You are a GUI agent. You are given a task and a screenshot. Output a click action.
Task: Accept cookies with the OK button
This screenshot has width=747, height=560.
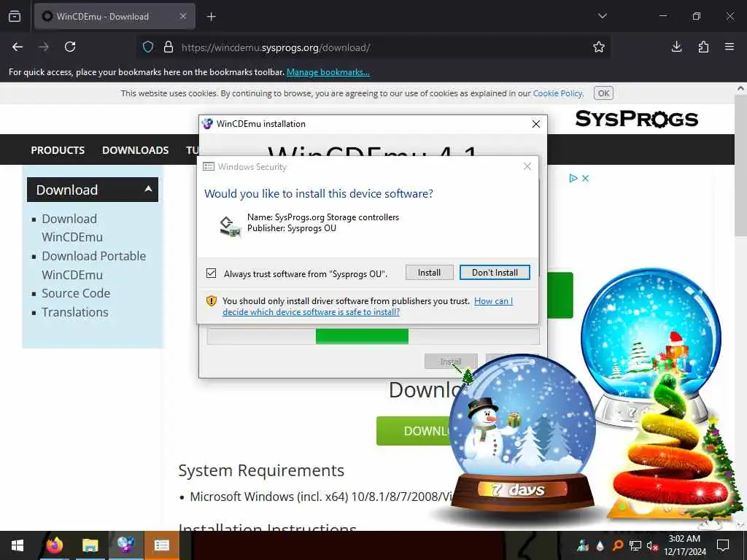click(603, 93)
